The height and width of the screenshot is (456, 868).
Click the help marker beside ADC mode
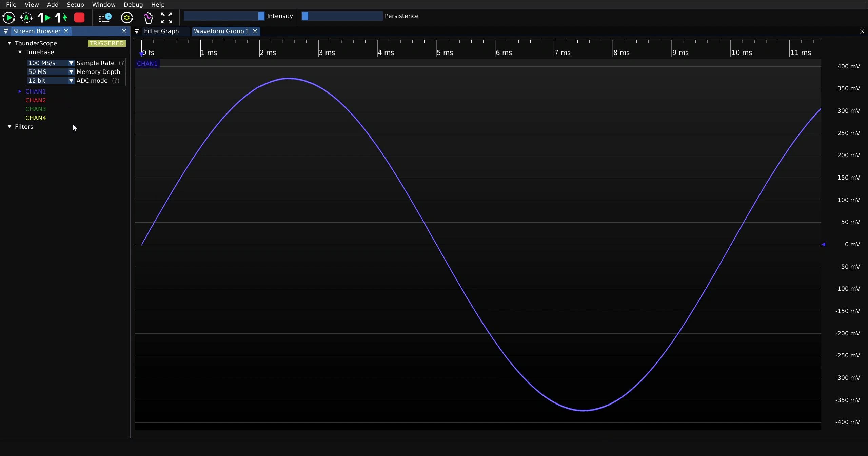(x=116, y=81)
